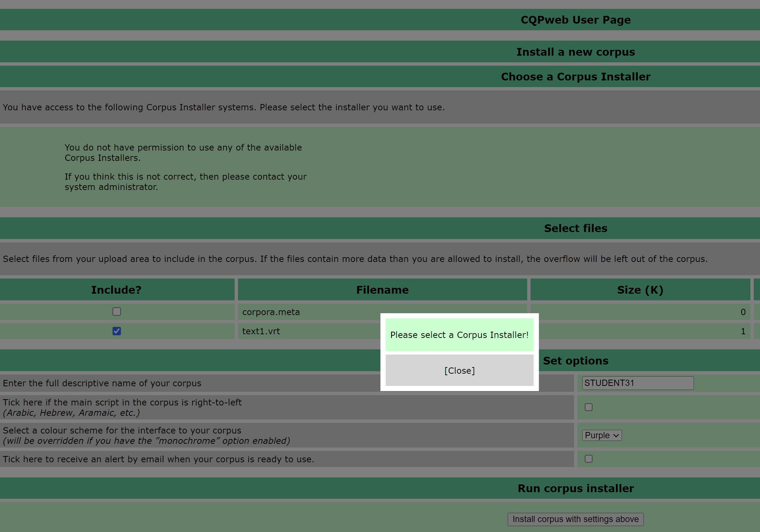Image resolution: width=760 pixels, height=532 pixels.
Task: Click 'Install corpus with settings above' button
Action: coord(576,519)
